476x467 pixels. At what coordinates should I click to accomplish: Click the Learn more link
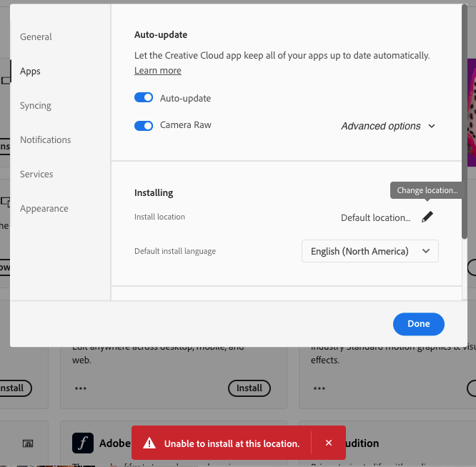pos(158,71)
